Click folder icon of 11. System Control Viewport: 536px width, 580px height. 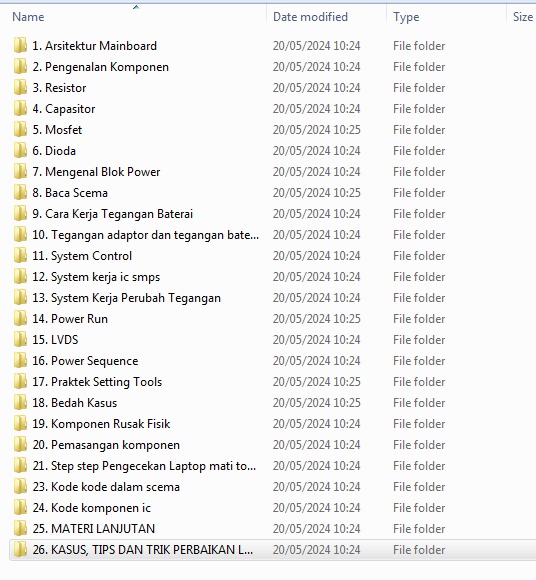pos(20,256)
